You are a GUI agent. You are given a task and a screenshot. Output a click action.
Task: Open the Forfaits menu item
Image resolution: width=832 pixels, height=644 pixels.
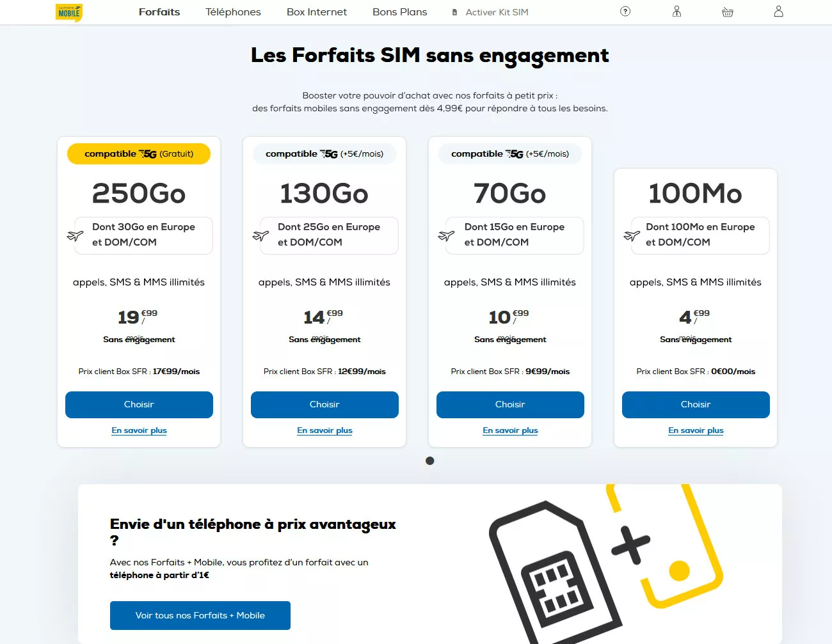point(159,12)
